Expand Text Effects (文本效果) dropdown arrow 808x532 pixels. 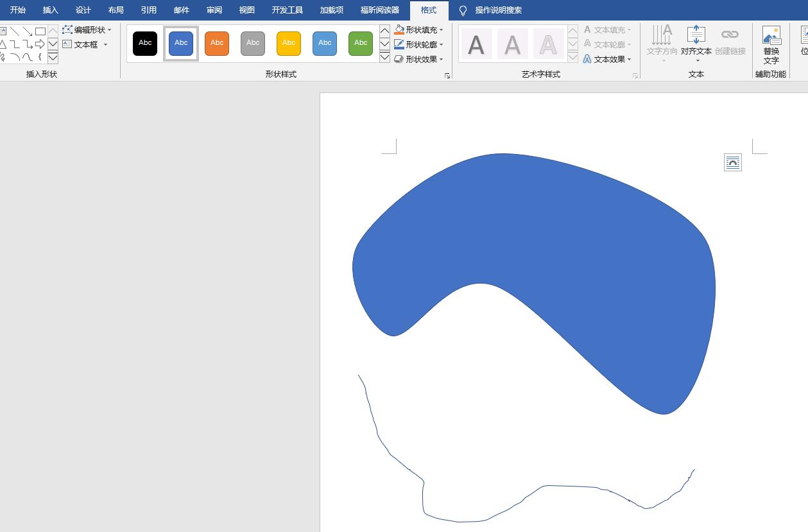(630, 60)
